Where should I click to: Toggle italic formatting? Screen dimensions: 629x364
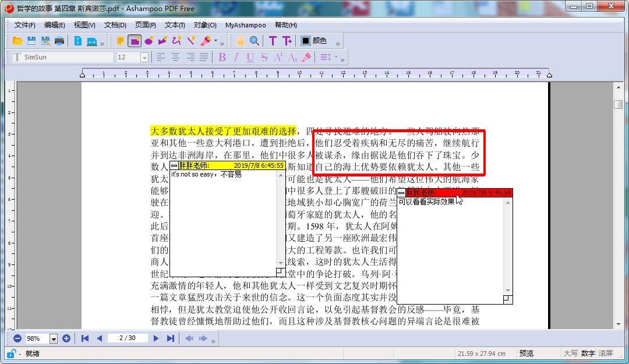[236, 58]
